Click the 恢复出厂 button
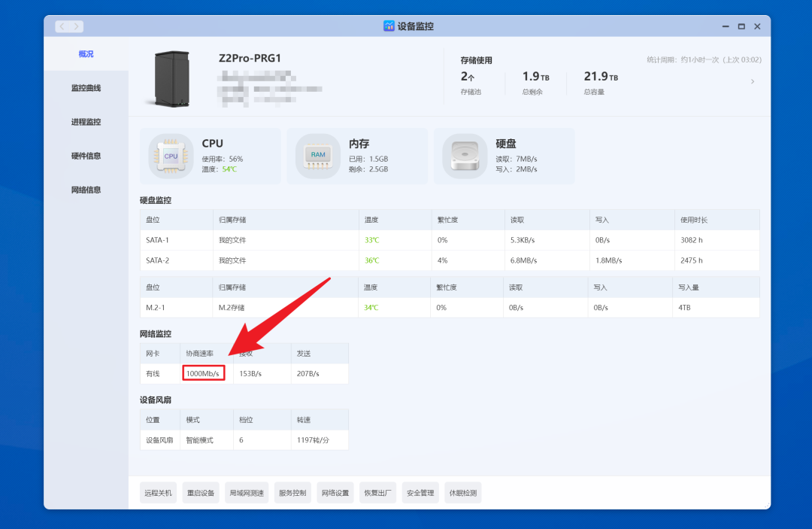The image size is (812, 529). tap(377, 493)
